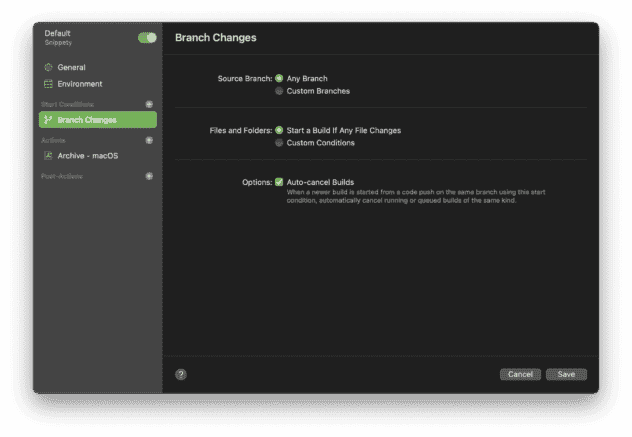This screenshot has width=632, height=437.
Task: Uncheck the Auto-cancel Builds checkbox
Action: pyautogui.click(x=279, y=182)
